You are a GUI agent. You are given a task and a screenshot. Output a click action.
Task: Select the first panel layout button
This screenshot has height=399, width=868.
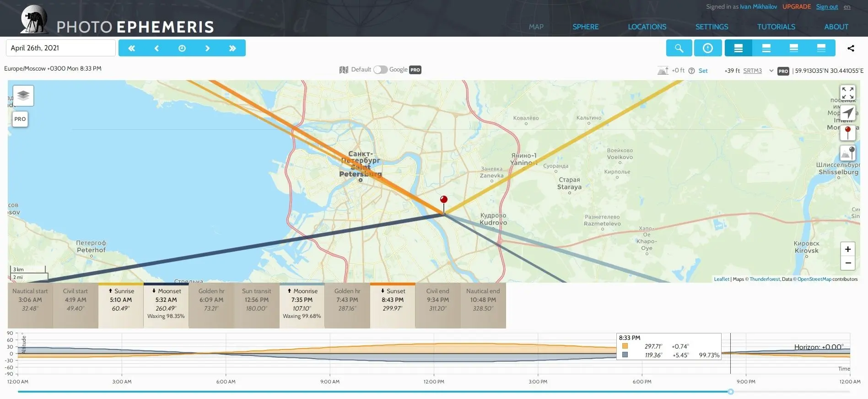pos(738,48)
